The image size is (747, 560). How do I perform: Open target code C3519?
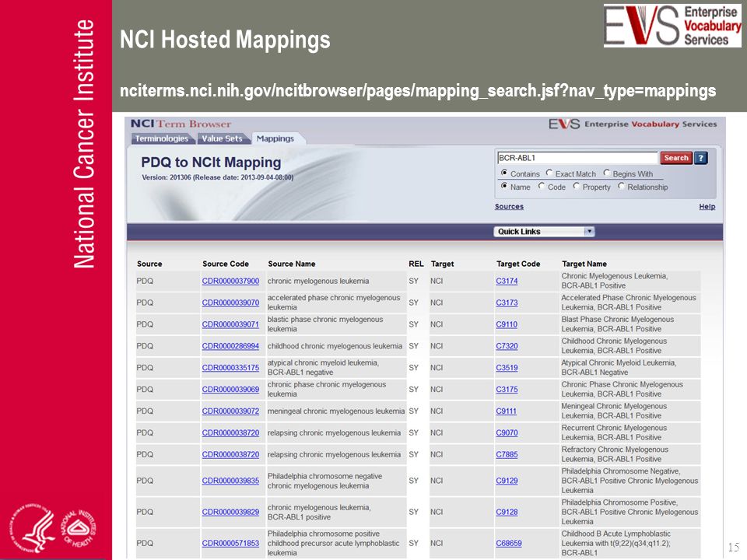pos(507,368)
